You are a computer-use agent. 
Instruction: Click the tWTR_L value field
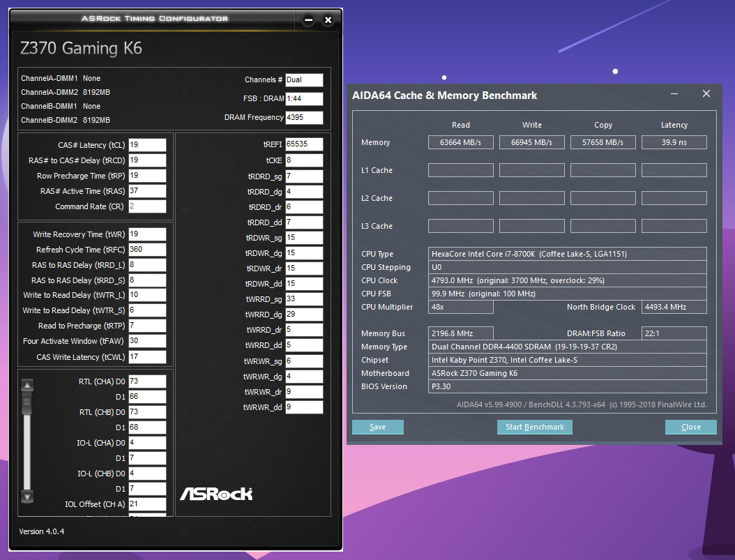147,295
